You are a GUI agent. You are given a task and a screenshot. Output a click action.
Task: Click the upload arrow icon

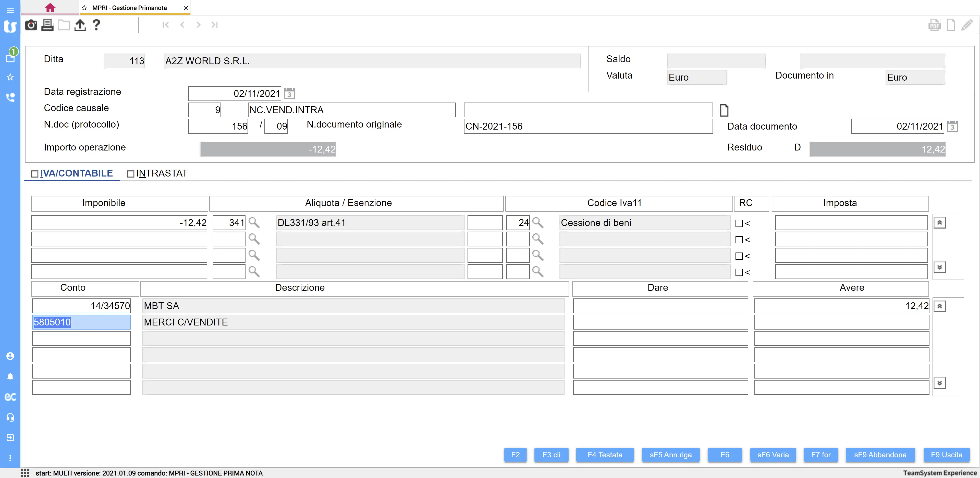click(80, 25)
